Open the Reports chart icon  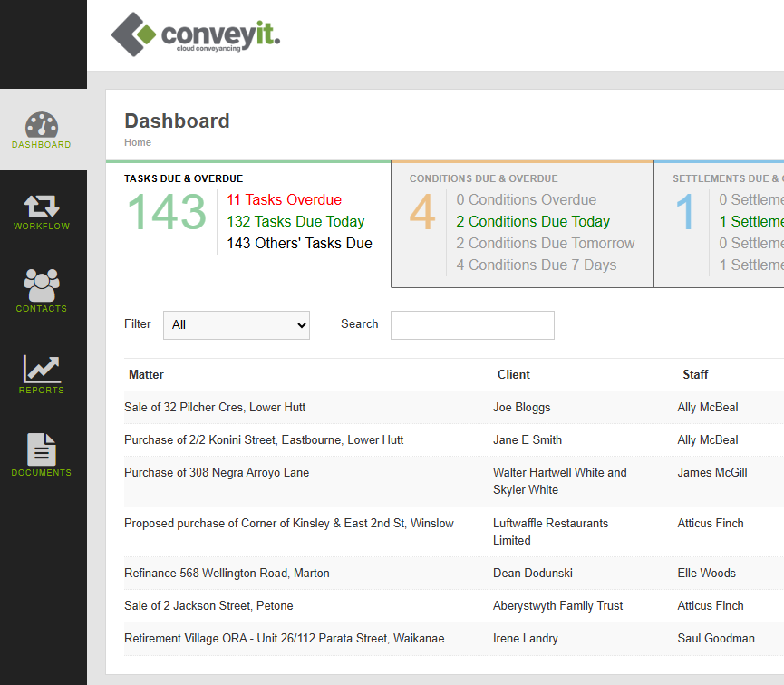point(42,369)
